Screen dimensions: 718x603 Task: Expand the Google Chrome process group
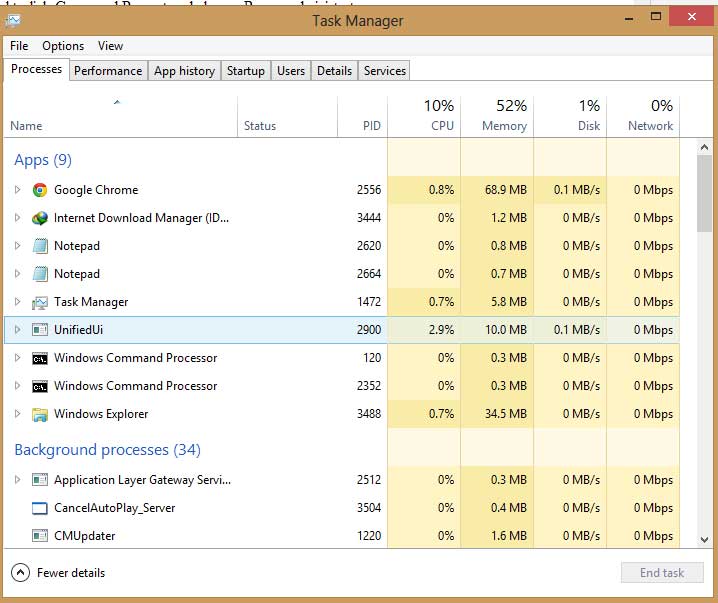coord(17,190)
